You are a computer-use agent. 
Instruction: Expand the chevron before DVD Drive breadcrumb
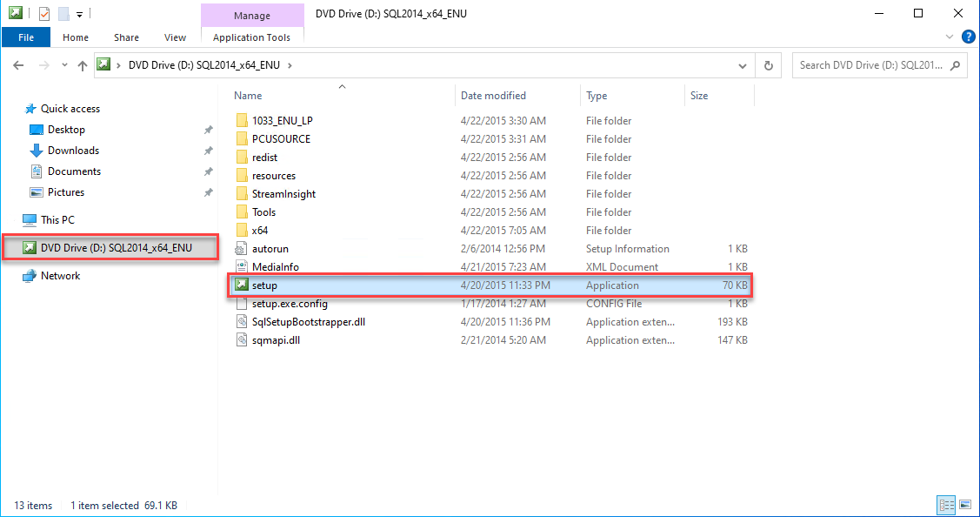(119, 65)
